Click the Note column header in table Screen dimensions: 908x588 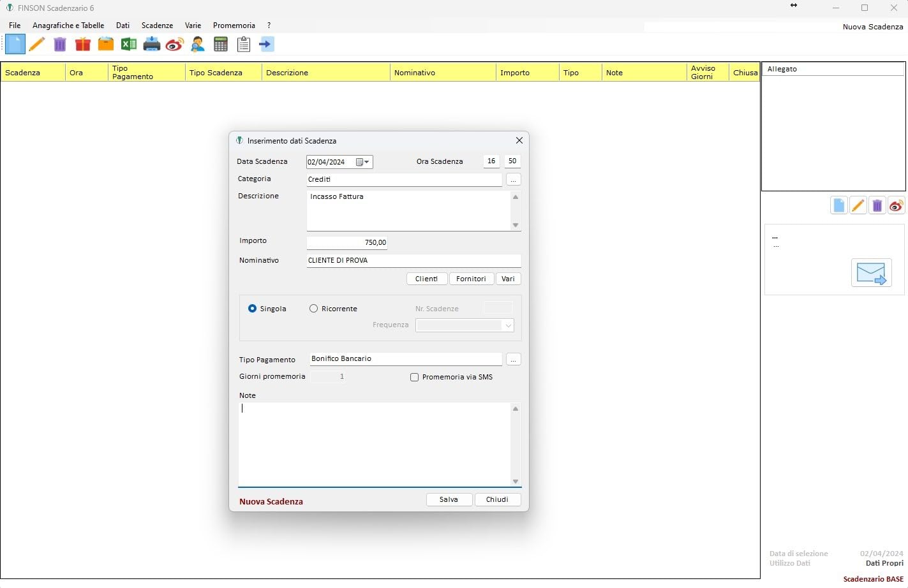[644, 72]
